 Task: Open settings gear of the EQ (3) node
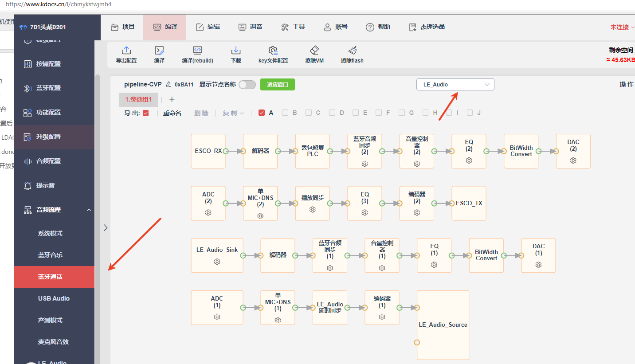pyautogui.click(x=365, y=213)
